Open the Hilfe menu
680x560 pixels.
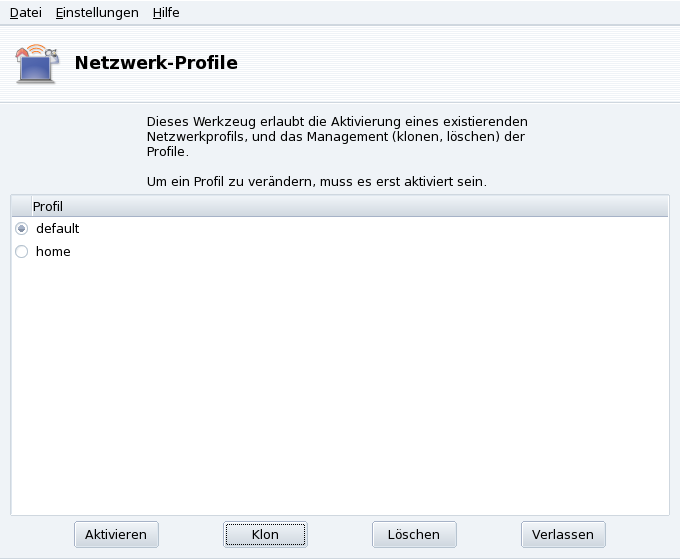166,13
